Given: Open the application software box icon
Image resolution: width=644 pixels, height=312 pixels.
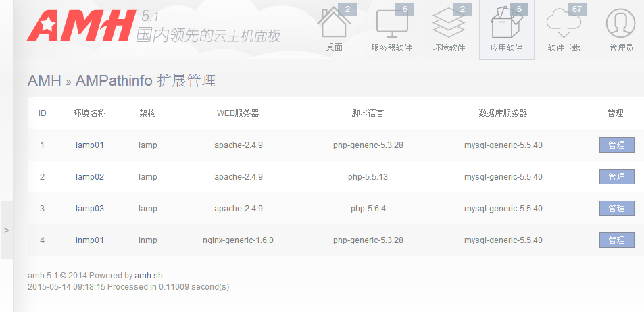Looking at the screenshot, I should click(x=505, y=26).
